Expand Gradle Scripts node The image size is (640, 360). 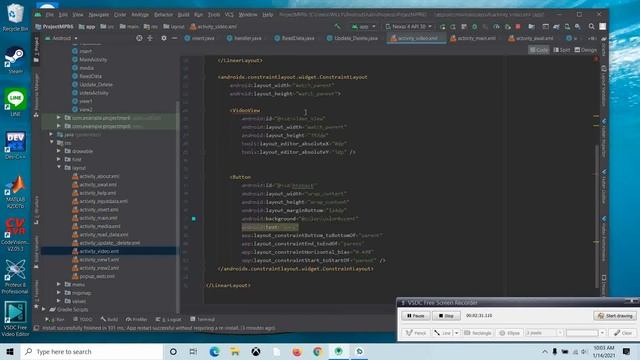click(x=44, y=309)
